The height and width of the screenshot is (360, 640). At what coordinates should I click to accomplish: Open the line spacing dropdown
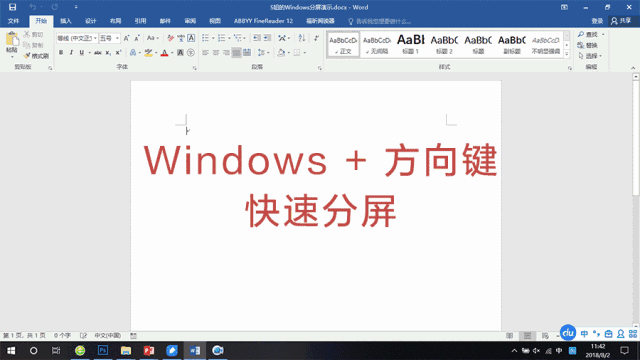pyautogui.click(x=263, y=53)
